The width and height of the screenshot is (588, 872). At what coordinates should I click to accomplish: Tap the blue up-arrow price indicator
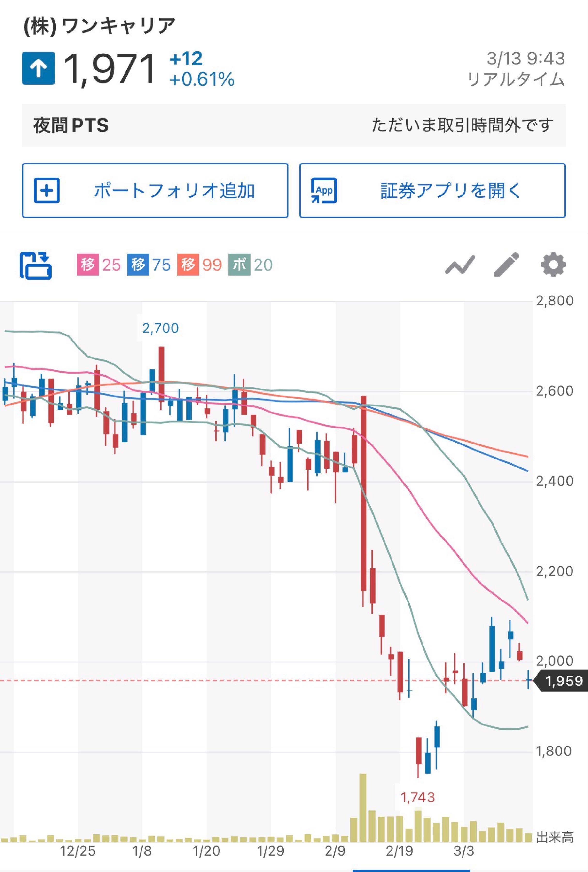38,68
